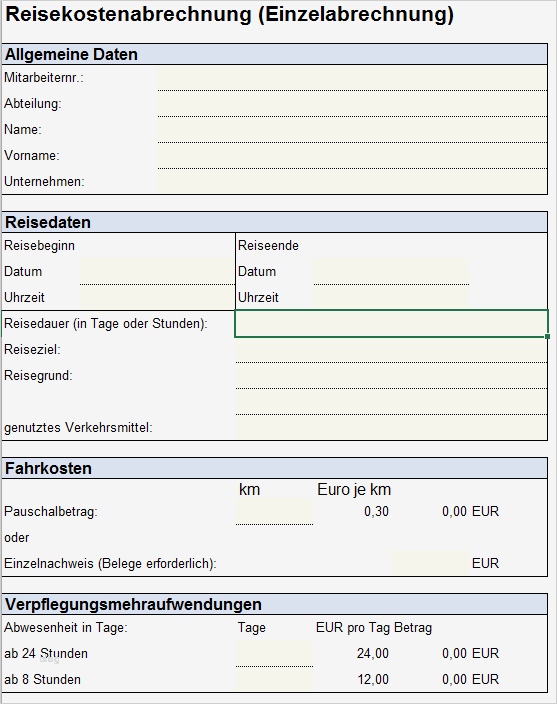Click the Fahrkosten section header
The image size is (557, 704).
(x=275, y=468)
